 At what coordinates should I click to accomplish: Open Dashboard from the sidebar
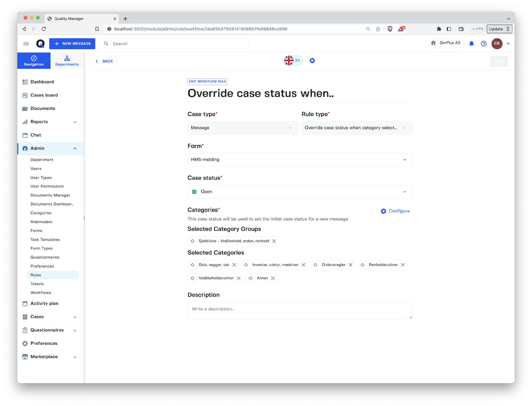[x=42, y=82]
